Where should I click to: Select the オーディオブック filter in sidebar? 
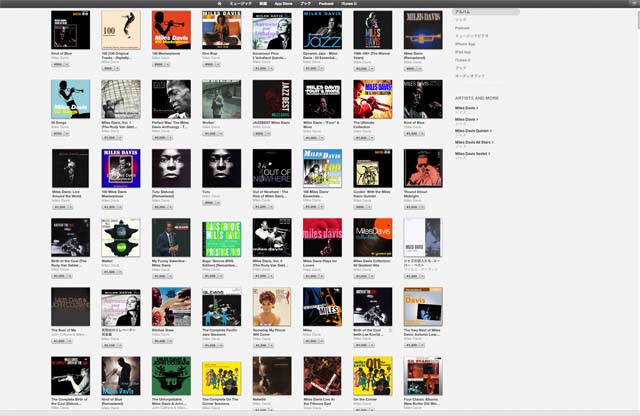click(x=470, y=76)
